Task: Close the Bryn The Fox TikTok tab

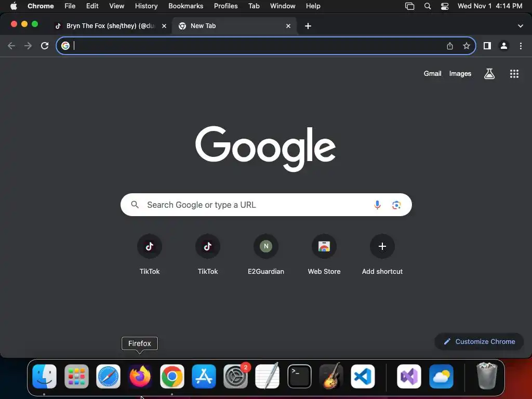Action: [164, 26]
